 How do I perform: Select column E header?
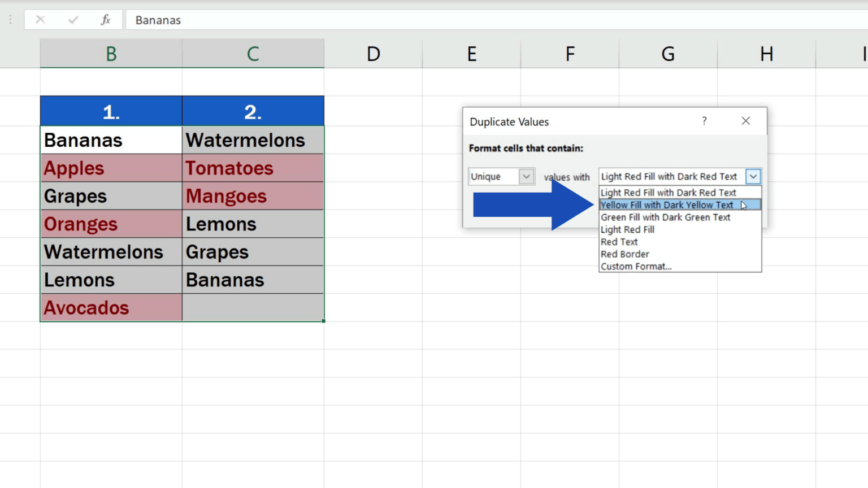pos(472,54)
